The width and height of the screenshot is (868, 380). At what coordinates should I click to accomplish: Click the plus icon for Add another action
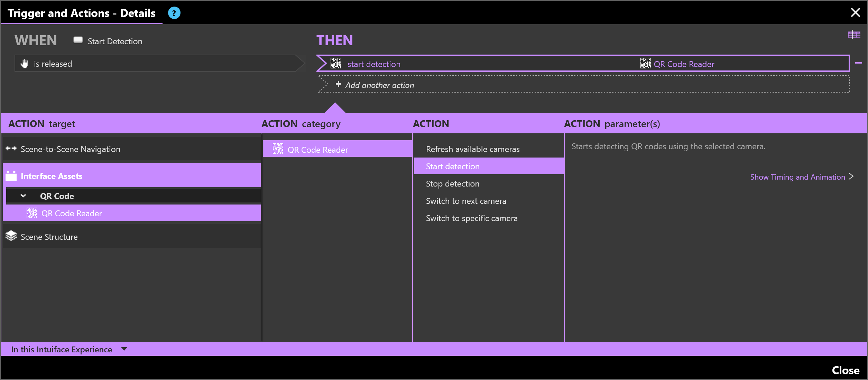coord(338,84)
